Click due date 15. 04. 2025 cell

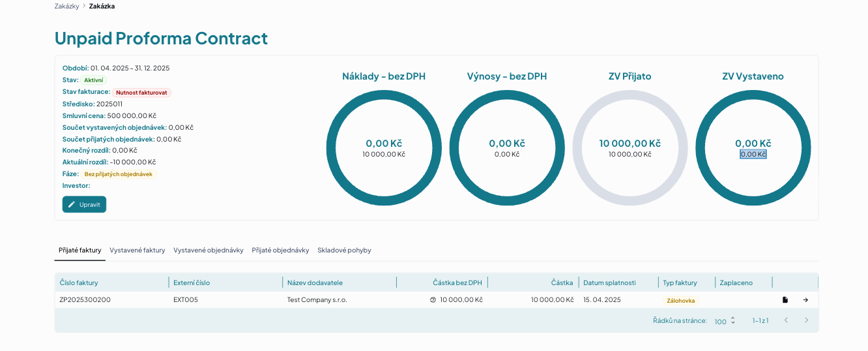pyautogui.click(x=602, y=299)
